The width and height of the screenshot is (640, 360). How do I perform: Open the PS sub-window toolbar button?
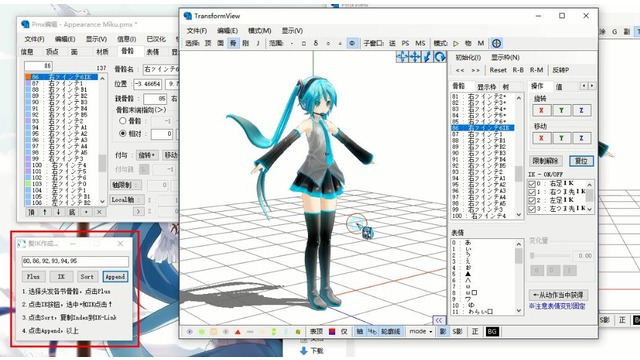pos(405,43)
